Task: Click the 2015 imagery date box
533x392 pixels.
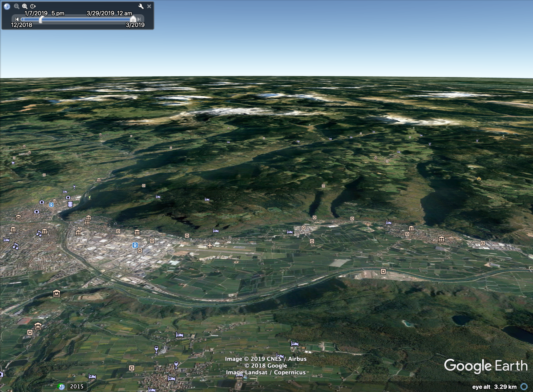Action: [x=76, y=386]
